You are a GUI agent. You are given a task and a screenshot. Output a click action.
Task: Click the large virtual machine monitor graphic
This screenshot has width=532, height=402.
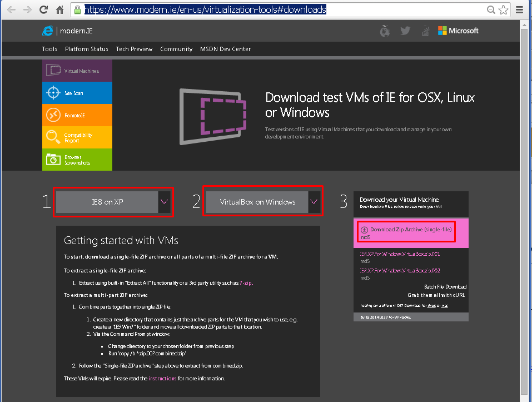[213, 116]
